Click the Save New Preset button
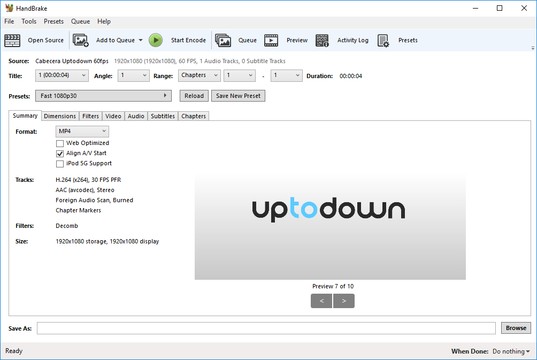The image size is (537, 360). [x=238, y=96]
